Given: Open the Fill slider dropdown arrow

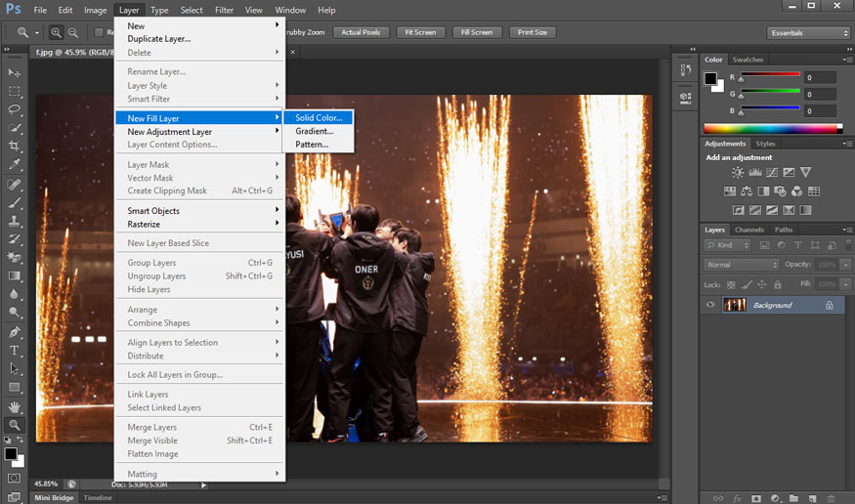Looking at the screenshot, I should [x=846, y=284].
